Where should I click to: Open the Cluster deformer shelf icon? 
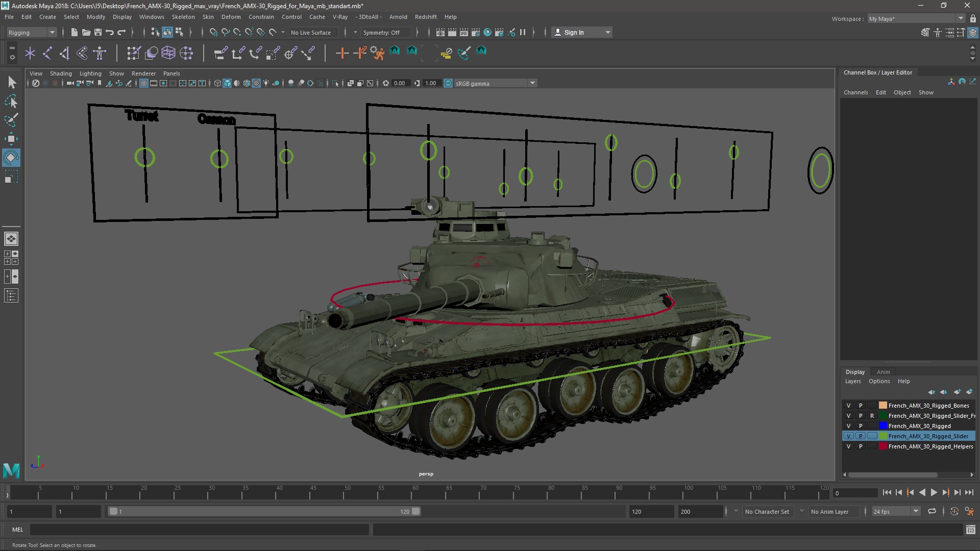pyautogui.click(x=186, y=53)
